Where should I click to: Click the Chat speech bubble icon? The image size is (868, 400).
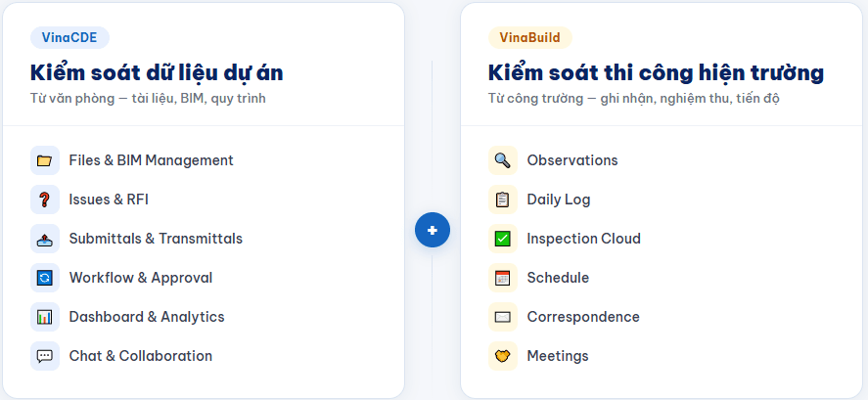(45, 356)
